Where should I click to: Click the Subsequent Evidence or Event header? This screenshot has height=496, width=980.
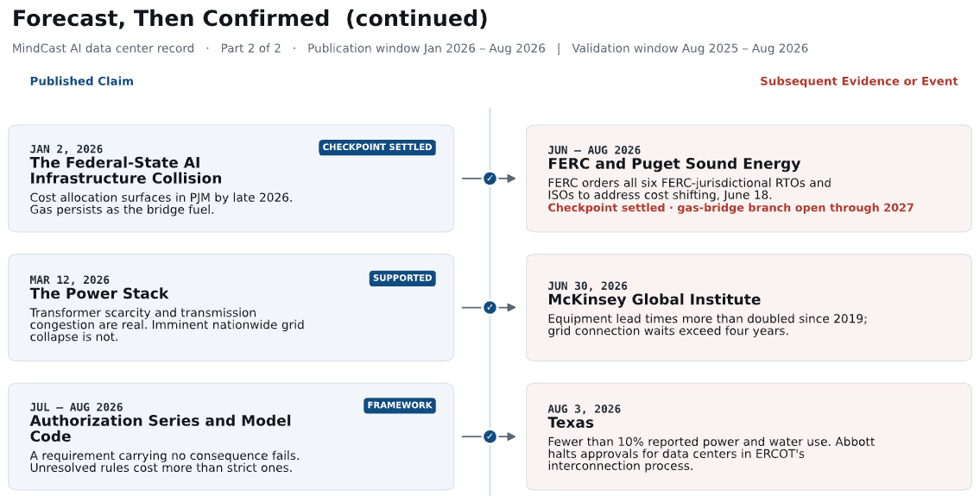pos(859,81)
